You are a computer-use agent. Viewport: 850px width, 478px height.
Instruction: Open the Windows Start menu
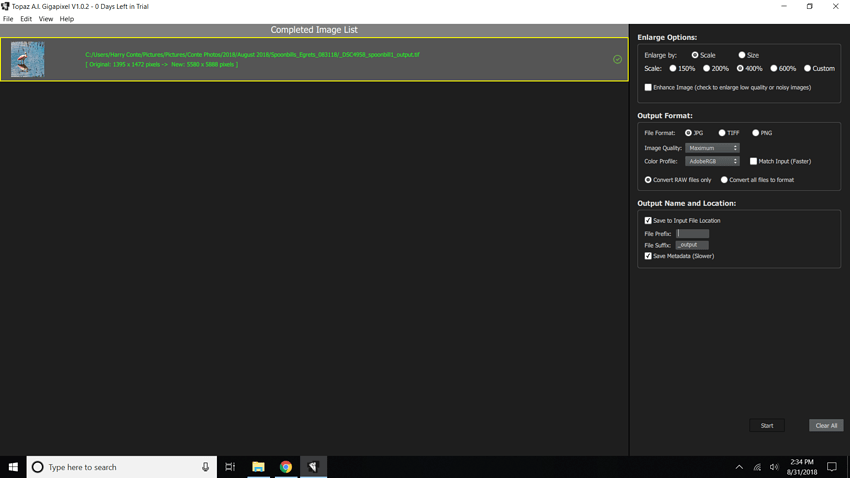coord(13,467)
